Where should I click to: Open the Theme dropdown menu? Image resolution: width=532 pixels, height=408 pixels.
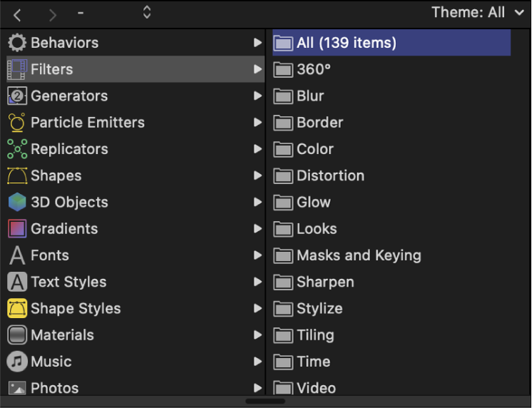tap(477, 12)
